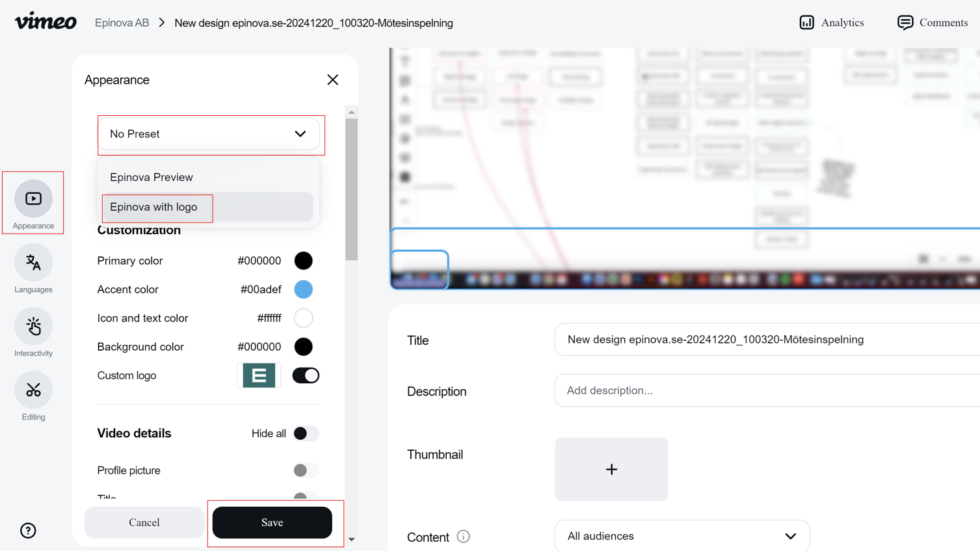Pick the Primary color black swatch
This screenshot has width=980, height=551.
tap(303, 261)
